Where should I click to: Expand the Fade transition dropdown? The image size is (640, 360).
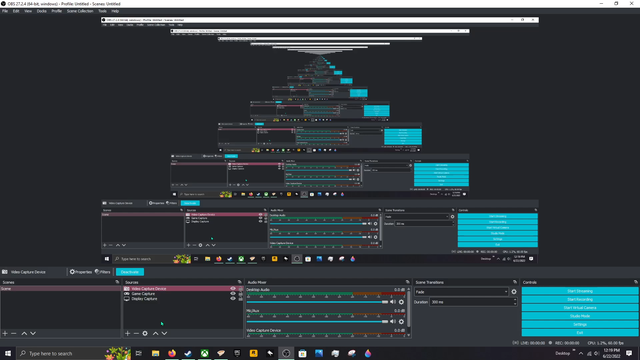coord(462,292)
